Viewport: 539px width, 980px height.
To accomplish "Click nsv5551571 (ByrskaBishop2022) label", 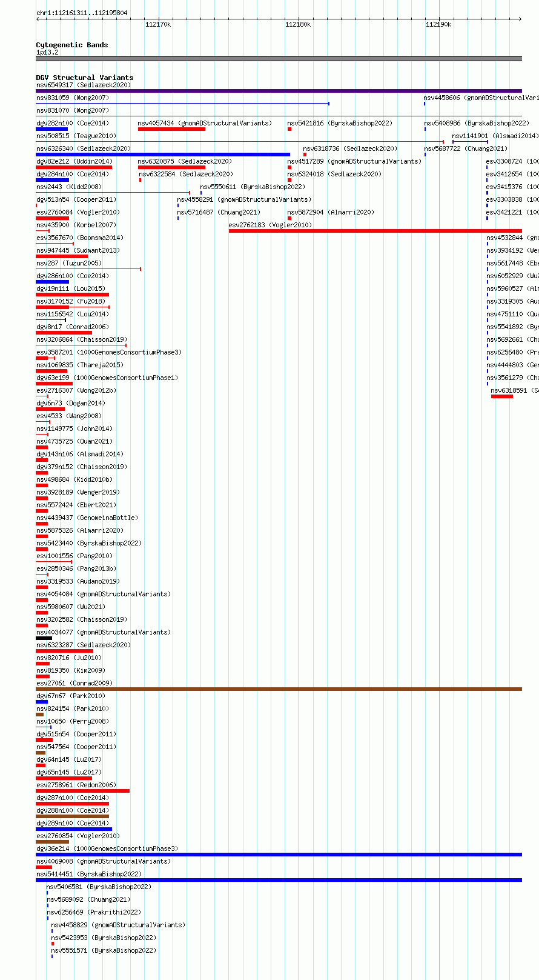I will (104, 950).
